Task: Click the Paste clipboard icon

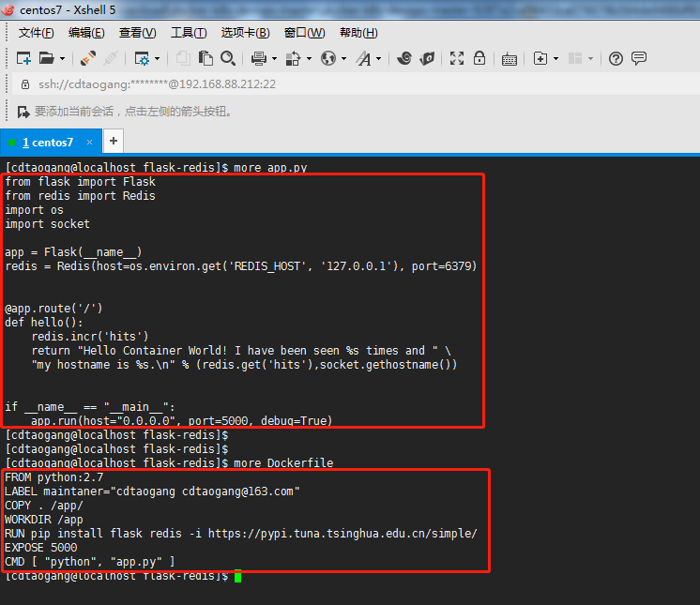Action: pos(205,58)
